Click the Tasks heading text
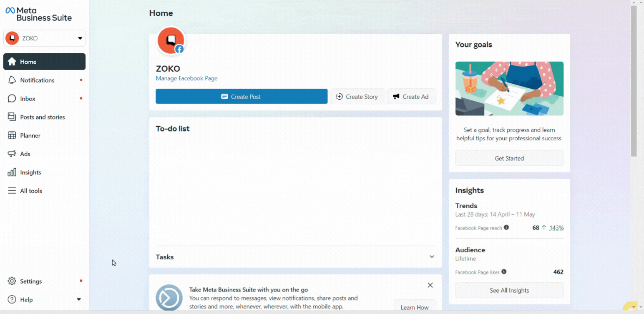 [165, 257]
